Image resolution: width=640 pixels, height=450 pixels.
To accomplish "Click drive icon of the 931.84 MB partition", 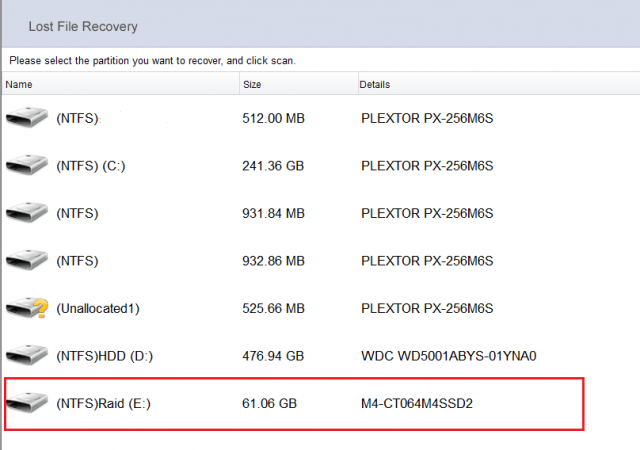I will 26,213.
